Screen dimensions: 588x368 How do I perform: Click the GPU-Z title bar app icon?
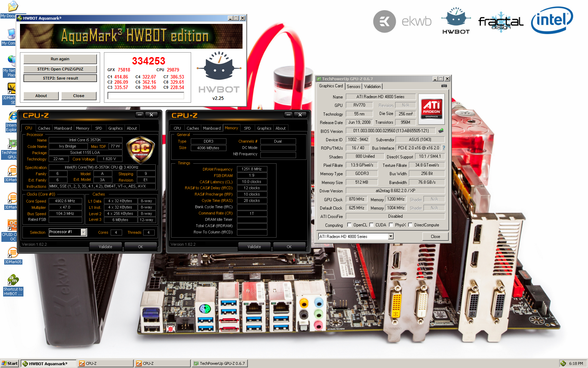click(319, 79)
